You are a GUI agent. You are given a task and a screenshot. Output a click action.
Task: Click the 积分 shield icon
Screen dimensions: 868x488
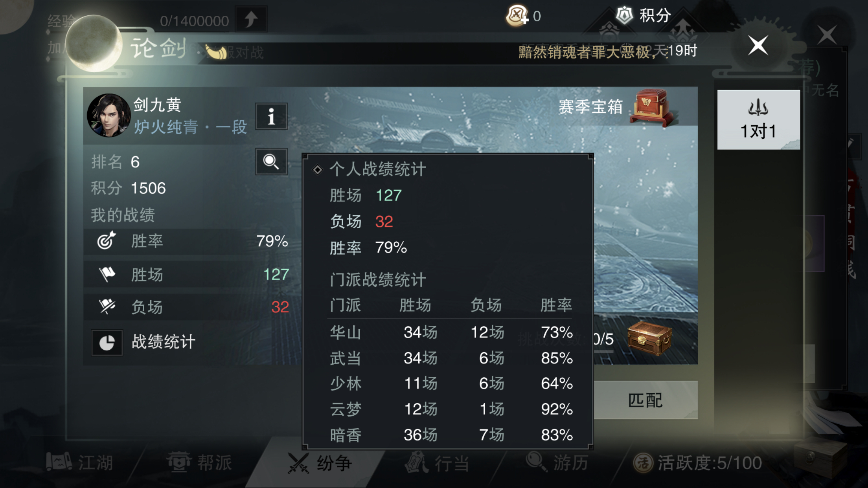click(624, 15)
